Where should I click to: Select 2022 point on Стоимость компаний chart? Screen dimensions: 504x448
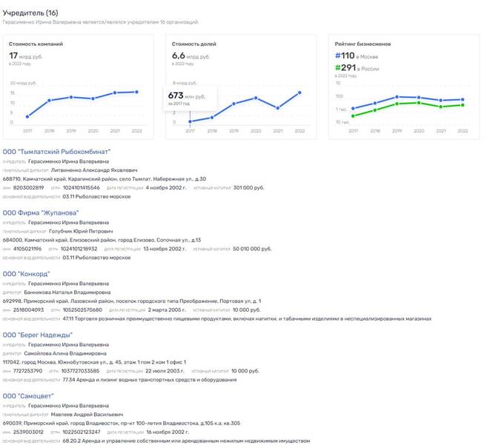(137, 92)
